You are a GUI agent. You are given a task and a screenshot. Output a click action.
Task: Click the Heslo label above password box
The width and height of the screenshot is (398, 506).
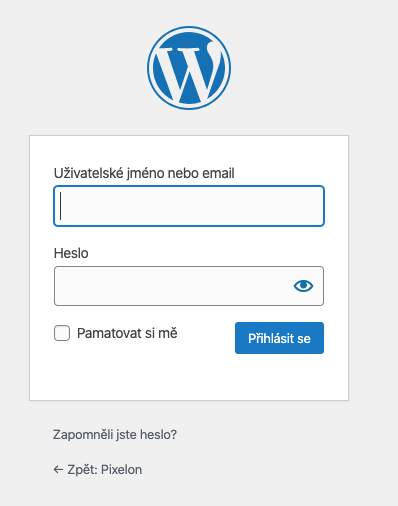point(71,253)
